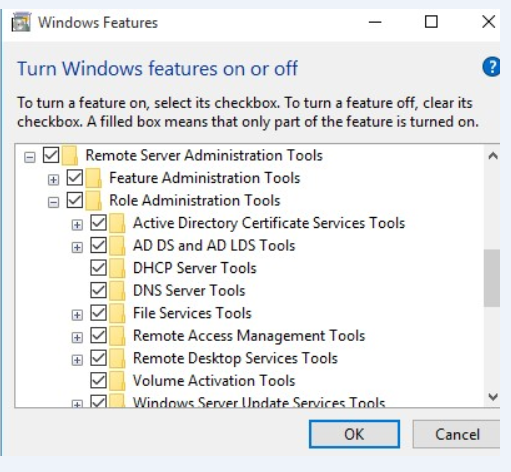Expand AD DS and AD LDS Tools node
511x472 pixels.
coord(77,247)
